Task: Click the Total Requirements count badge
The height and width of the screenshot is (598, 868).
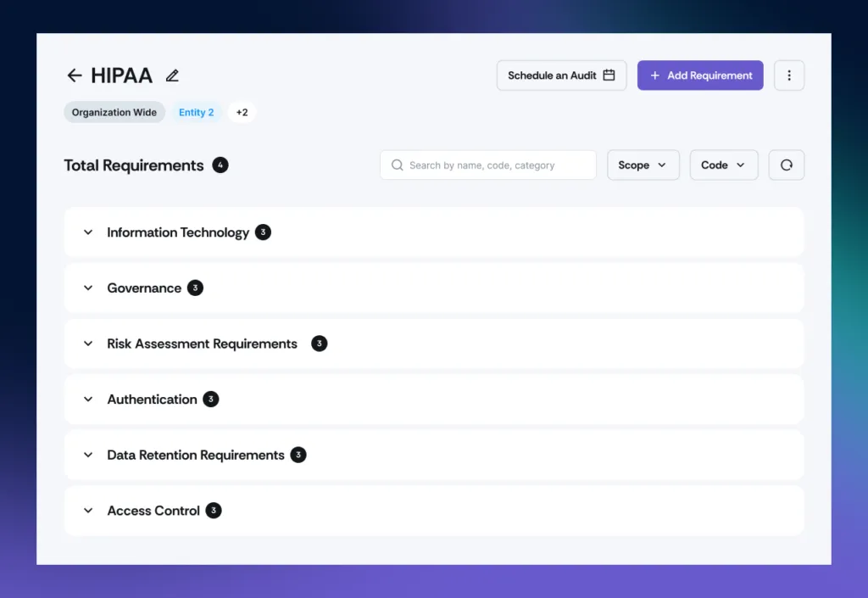Action: coord(220,165)
